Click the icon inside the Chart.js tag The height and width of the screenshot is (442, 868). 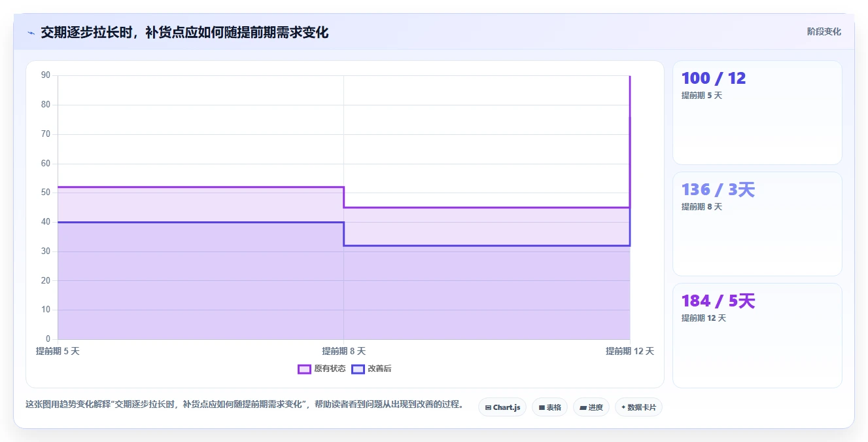point(488,407)
